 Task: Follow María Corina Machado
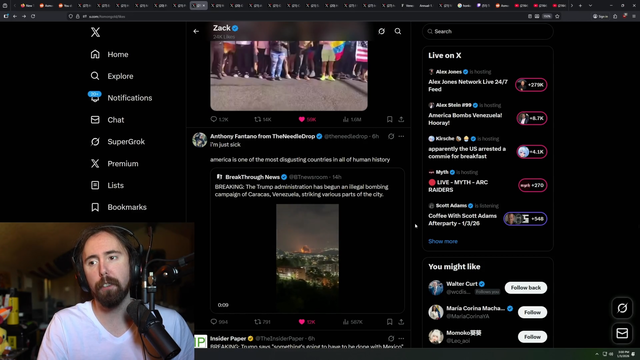(x=532, y=312)
